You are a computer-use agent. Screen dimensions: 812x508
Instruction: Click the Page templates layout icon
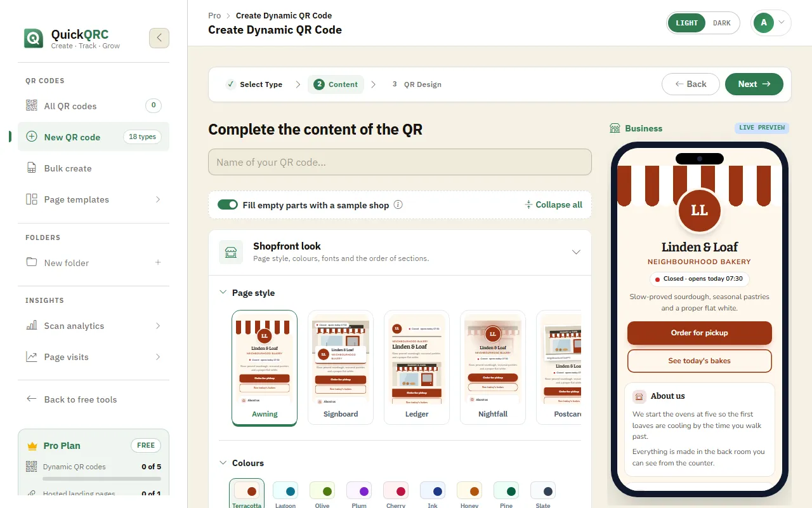point(32,199)
